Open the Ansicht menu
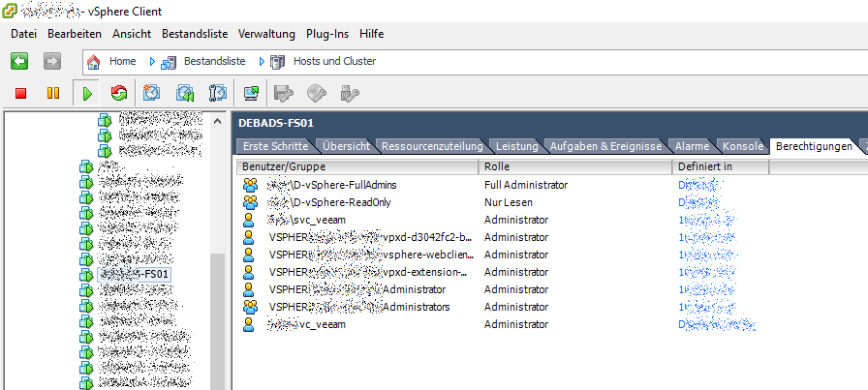Screen dimensions: 868x390 pyautogui.click(x=132, y=34)
